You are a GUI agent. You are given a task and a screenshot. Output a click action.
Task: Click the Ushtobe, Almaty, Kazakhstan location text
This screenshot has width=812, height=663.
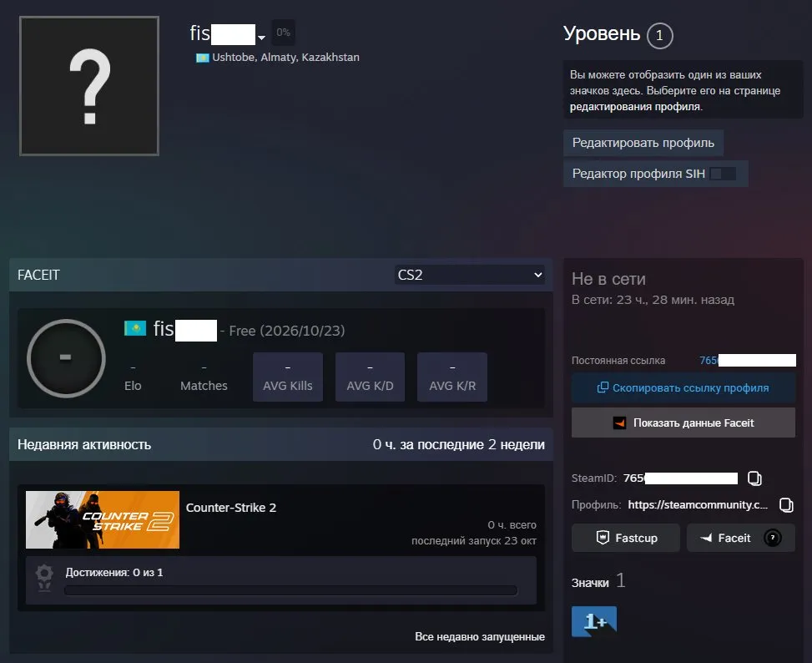click(x=286, y=58)
